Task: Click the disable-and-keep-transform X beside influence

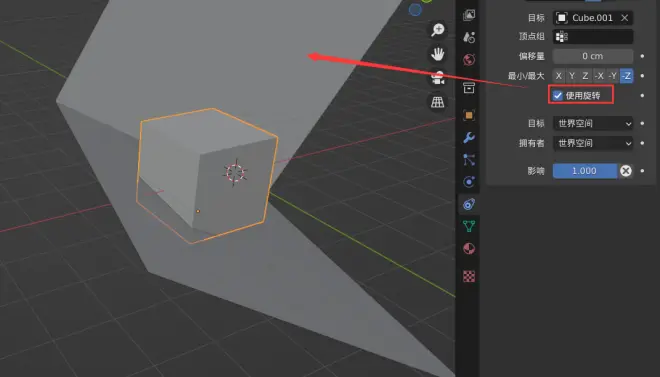Action: point(626,171)
